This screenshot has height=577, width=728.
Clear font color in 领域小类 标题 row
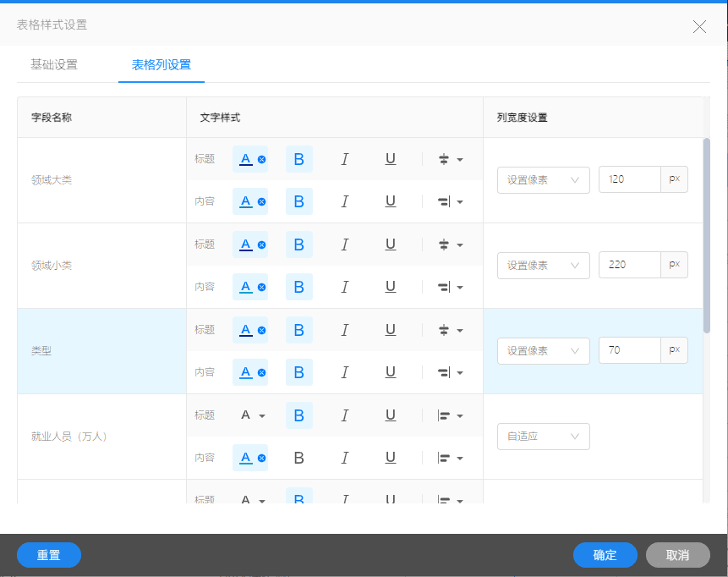click(x=262, y=245)
